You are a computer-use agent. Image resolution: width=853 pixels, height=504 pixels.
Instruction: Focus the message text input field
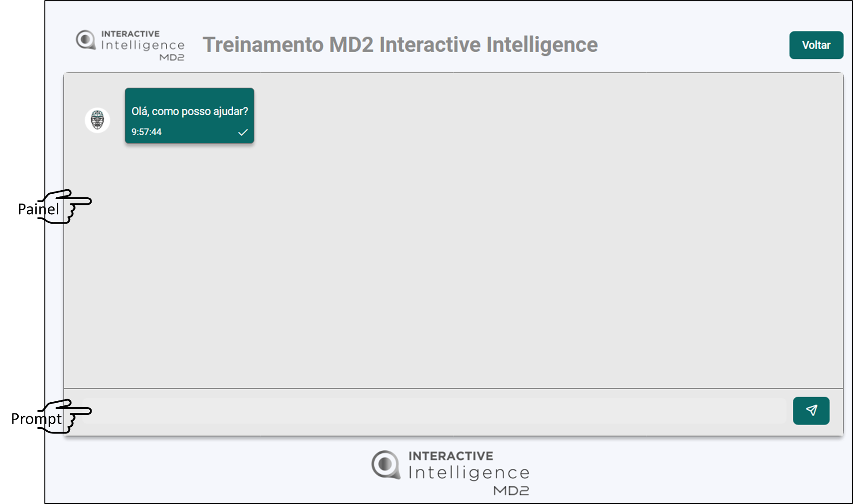tap(433, 411)
